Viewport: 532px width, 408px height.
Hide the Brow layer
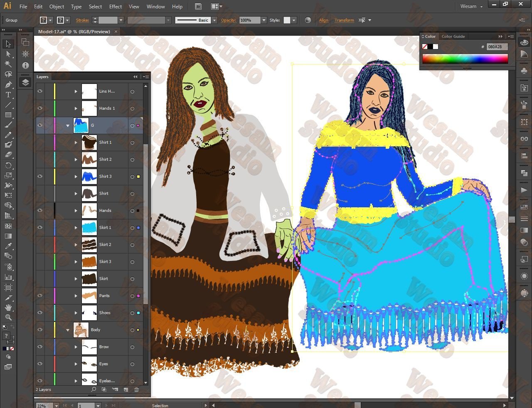coord(40,347)
